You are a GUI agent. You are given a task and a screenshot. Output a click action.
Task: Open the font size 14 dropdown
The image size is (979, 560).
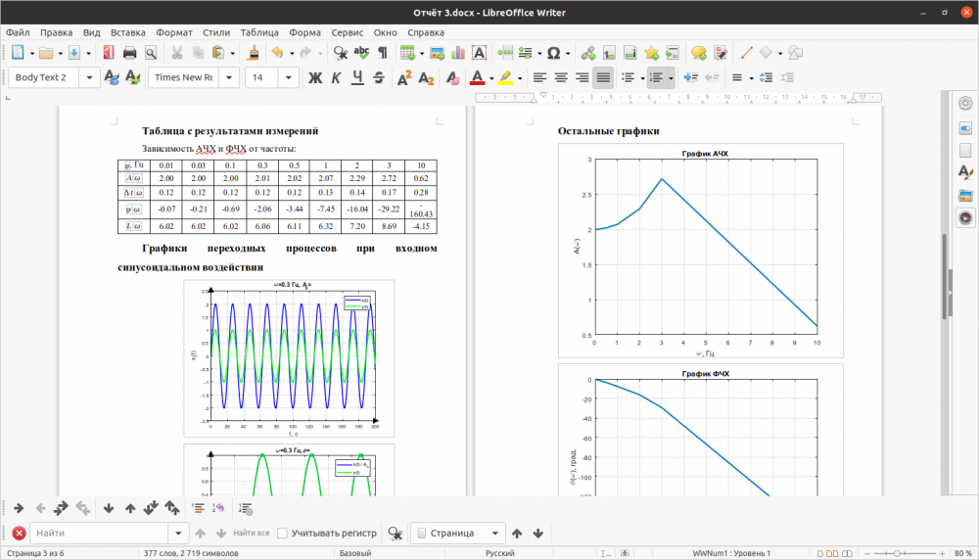pyautogui.click(x=291, y=77)
